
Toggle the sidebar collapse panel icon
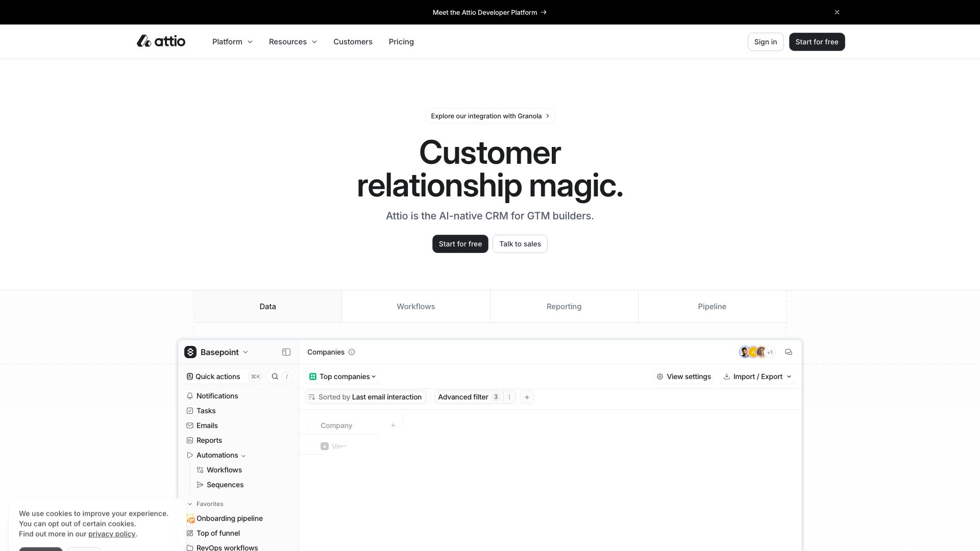pos(286,352)
